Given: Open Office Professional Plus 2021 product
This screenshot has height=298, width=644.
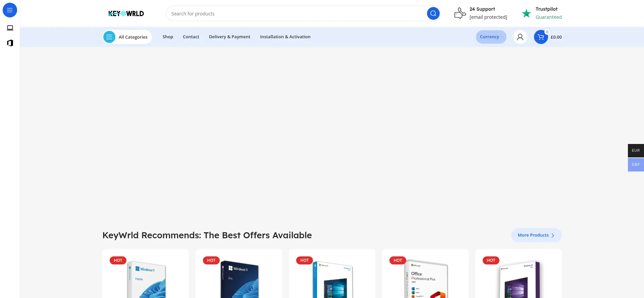Looking at the screenshot, I should [425, 279].
